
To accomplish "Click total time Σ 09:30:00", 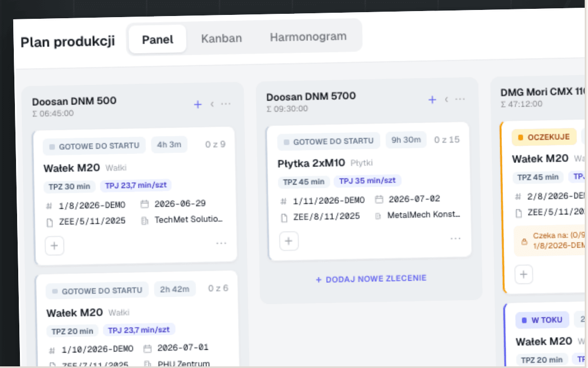I will point(287,109).
